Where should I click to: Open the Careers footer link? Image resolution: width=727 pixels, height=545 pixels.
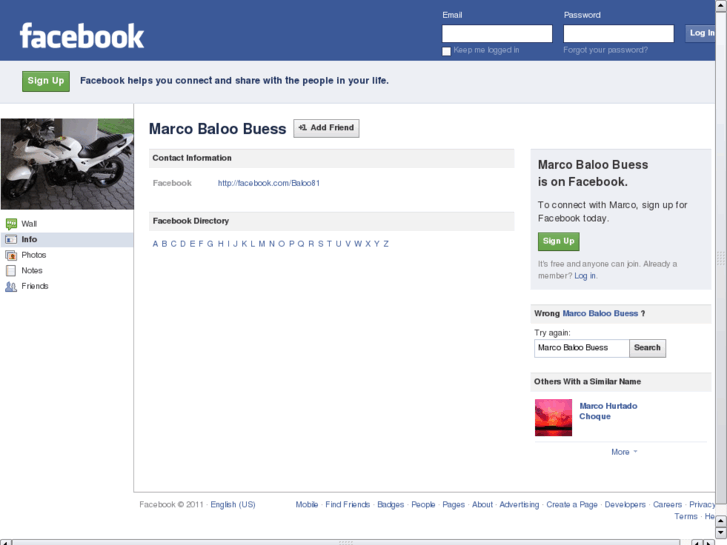coord(668,505)
